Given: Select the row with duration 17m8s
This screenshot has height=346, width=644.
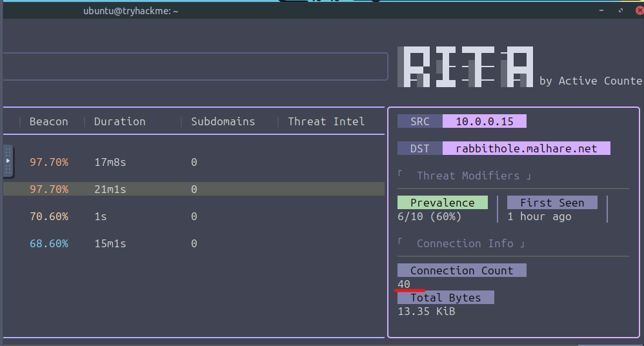Looking at the screenshot, I should click(194, 162).
